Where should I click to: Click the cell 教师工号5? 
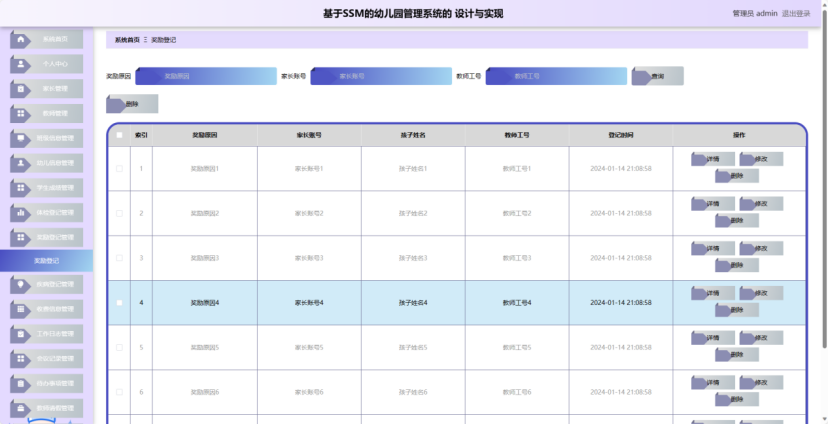[x=517, y=347]
